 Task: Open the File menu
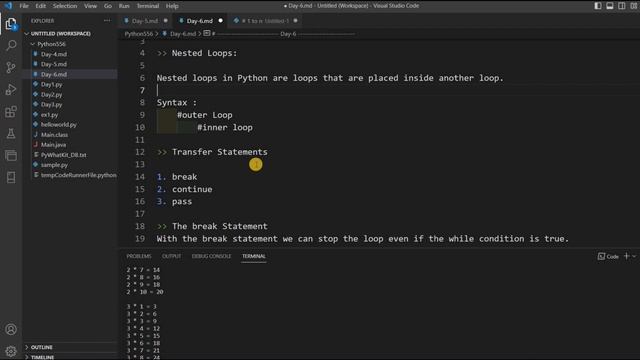point(24,6)
